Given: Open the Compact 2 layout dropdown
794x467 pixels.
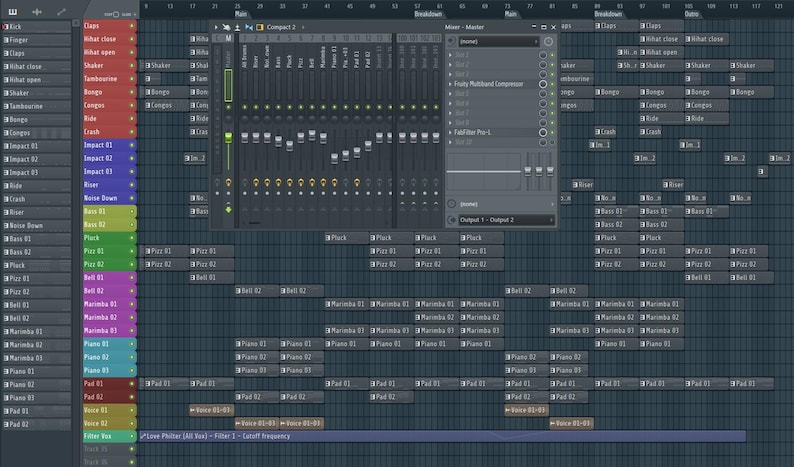Looking at the screenshot, I should tap(281, 27).
